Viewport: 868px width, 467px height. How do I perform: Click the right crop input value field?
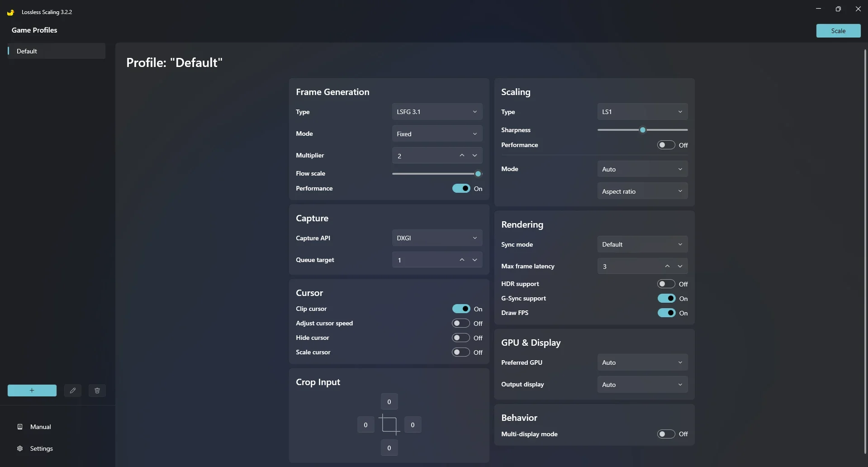(x=413, y=425)
